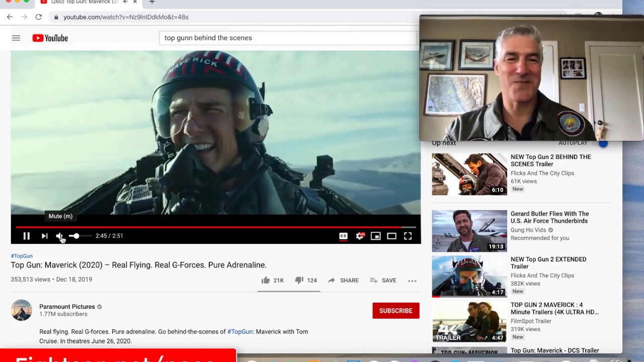Screen dimensions: 644x362
Task: Open 'NEW Top Gun 2 EXTENDED Trailer' title
Action: coord(548,263)
